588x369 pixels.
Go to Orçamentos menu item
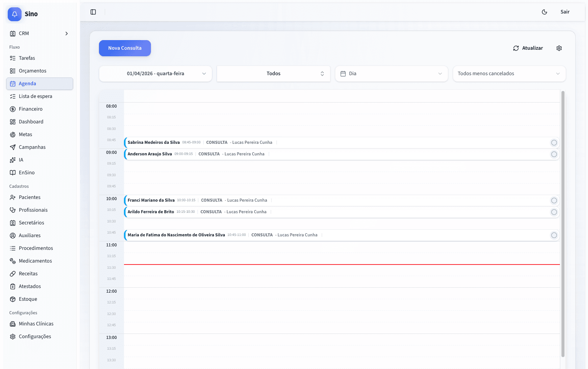(x=40, y=71)
